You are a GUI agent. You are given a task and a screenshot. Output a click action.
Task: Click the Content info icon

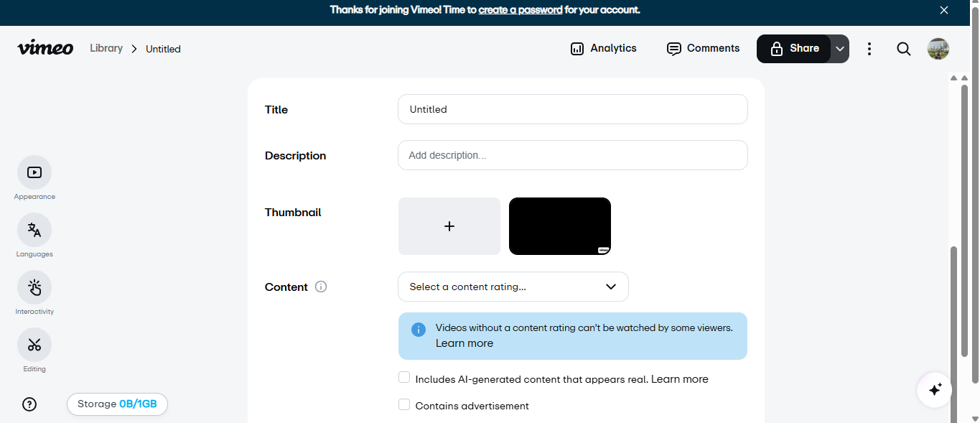321,287
